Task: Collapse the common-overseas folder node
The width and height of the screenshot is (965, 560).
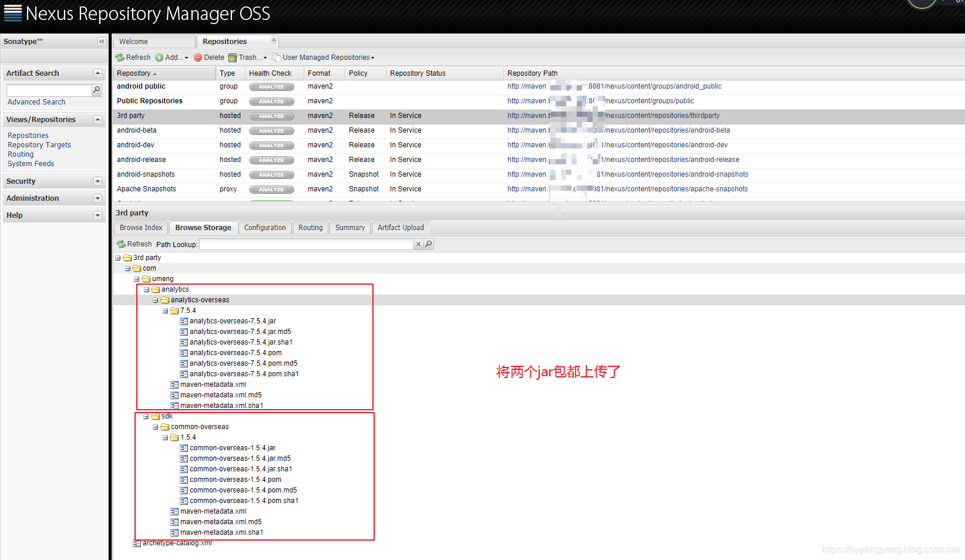Action: click(x=156, y=427)
